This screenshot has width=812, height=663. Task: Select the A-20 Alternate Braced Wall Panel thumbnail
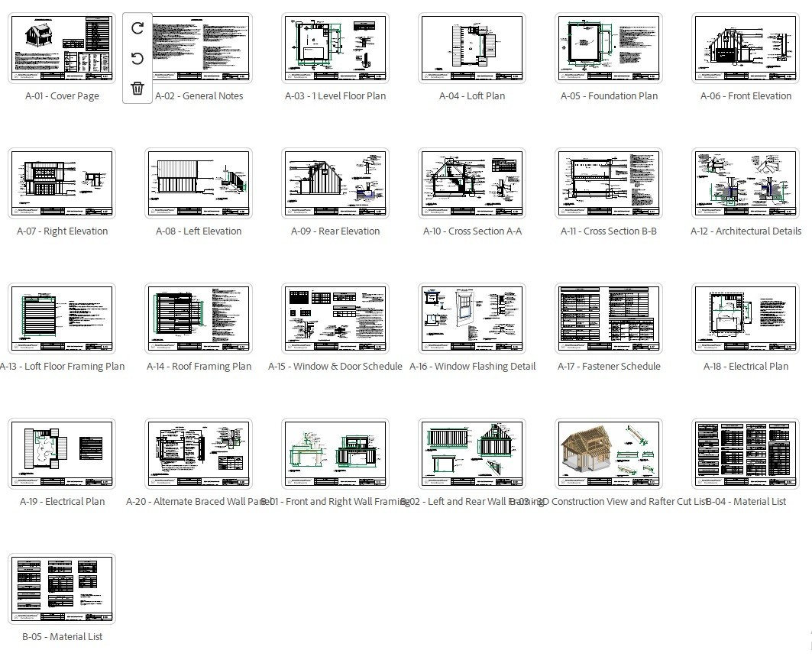[199, 454]
